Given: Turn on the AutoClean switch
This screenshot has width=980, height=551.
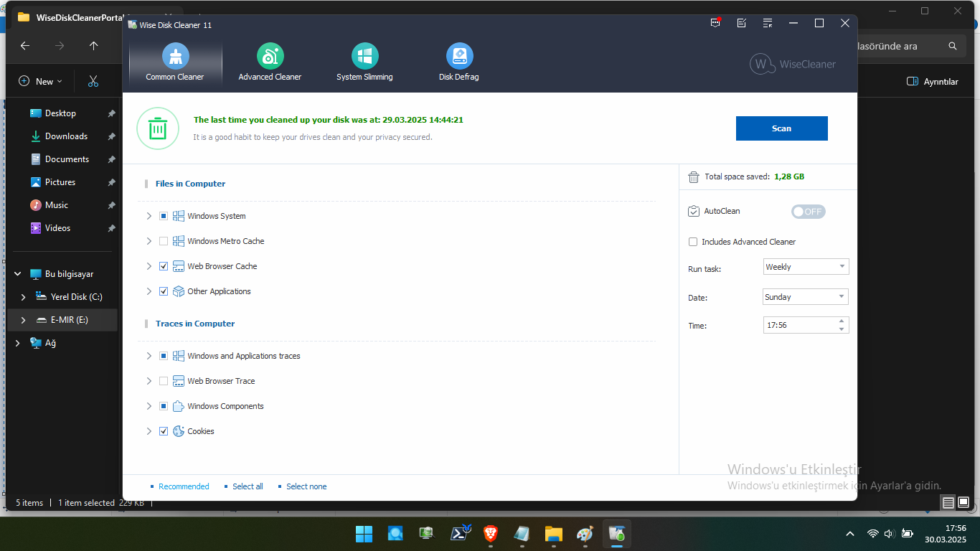Looking at the screenshot, I should (x=809, y=212).
